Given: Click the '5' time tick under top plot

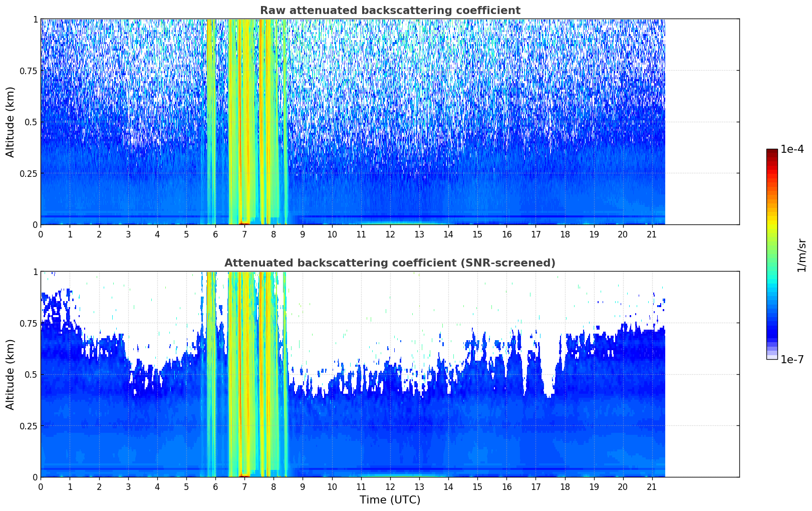Looking at the screenshot, I should point(186,234).
